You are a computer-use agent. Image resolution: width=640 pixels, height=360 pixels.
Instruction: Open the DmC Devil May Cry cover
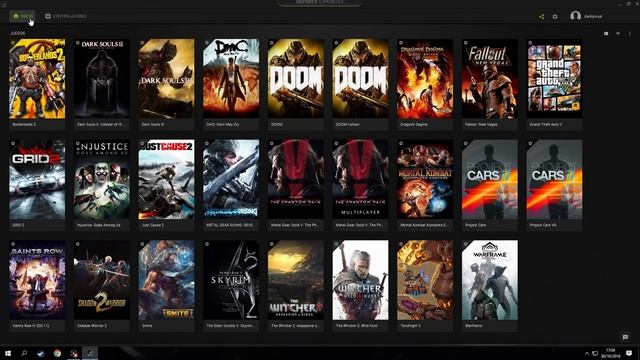(x=231, y=79)
